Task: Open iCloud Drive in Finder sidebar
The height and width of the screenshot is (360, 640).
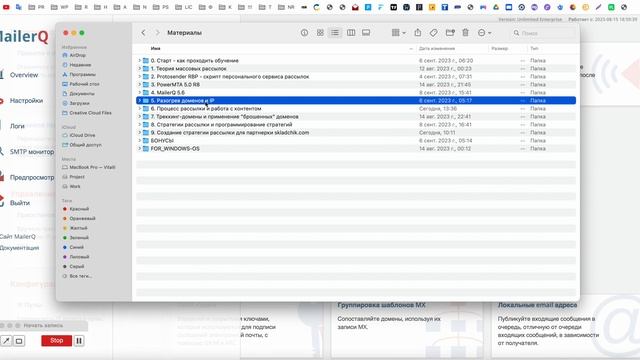Action: pos(79,135)
